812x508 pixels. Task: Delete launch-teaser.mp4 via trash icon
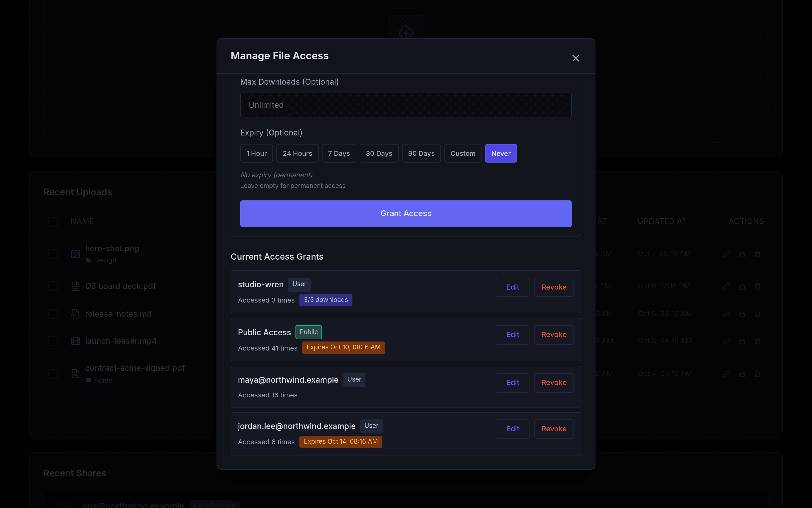pyautogui.click(x=757, y=341)
